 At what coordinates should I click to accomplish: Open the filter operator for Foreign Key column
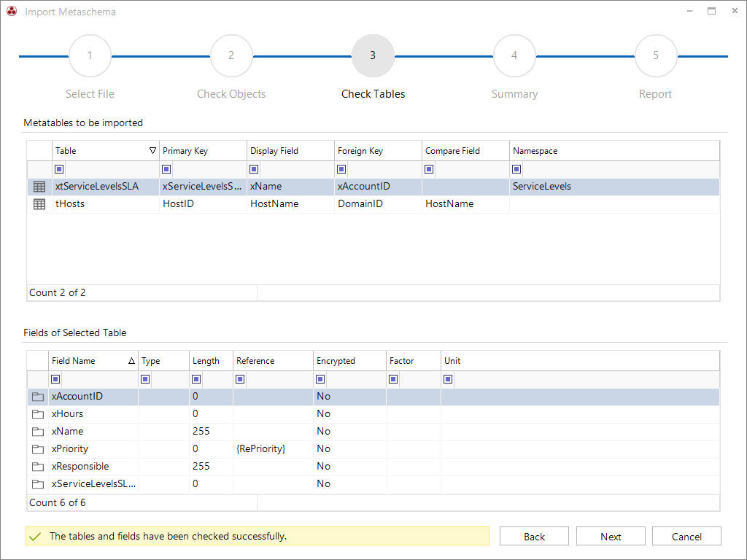(341, 169)
